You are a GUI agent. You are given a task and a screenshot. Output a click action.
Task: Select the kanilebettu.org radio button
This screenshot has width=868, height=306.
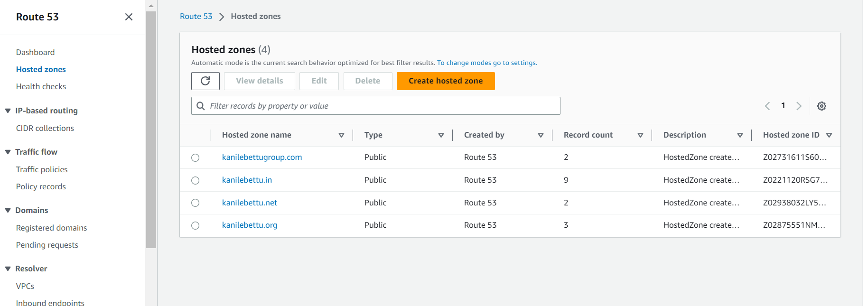pos(195,225)
